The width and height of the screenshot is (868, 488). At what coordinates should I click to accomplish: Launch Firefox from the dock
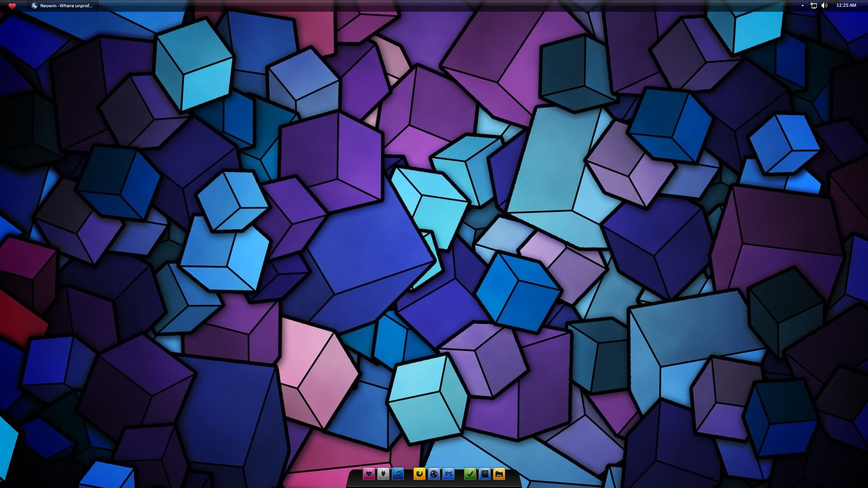click(420, 474)
